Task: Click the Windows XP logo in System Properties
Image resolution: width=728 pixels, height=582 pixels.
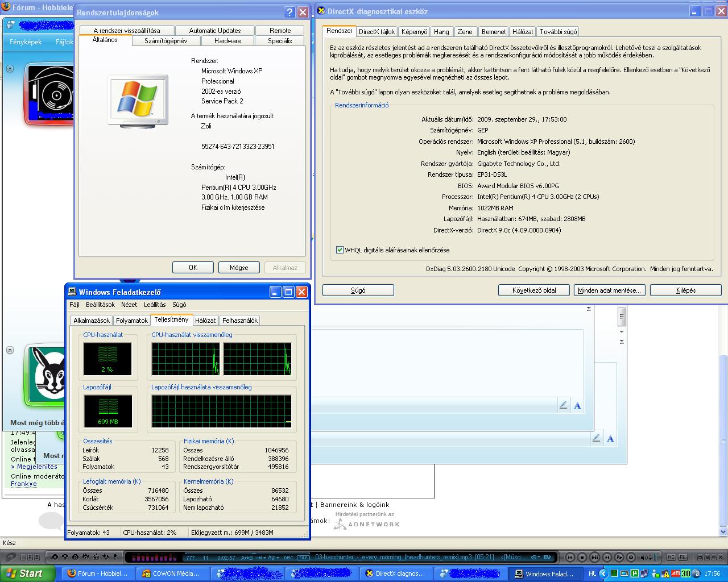Action: 138,101
